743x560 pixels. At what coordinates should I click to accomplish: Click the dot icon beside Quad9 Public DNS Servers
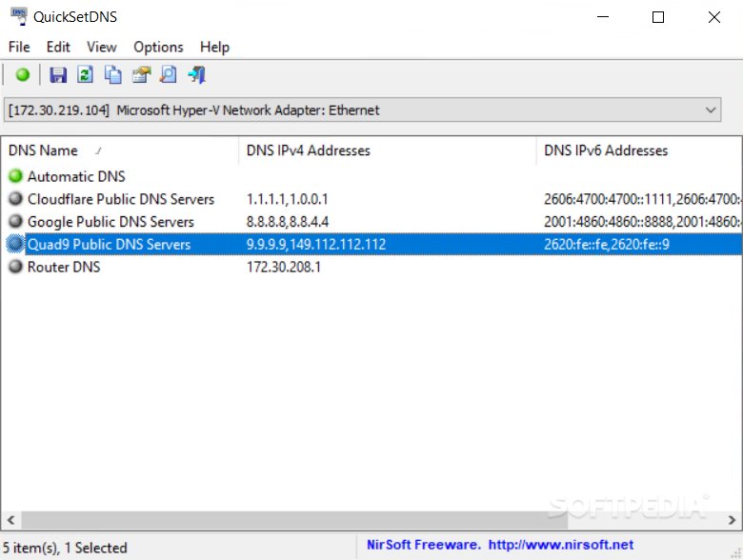click(x=15, y=244)
